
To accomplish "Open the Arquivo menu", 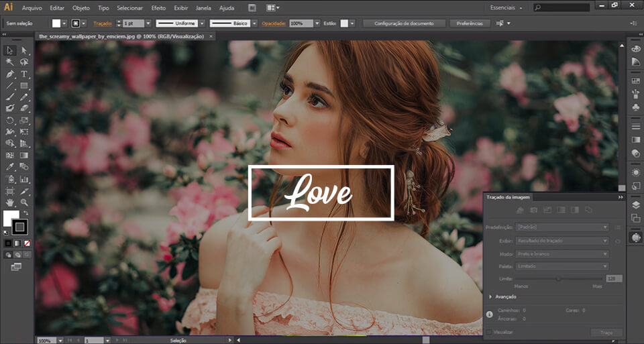I will coord(32,8).
